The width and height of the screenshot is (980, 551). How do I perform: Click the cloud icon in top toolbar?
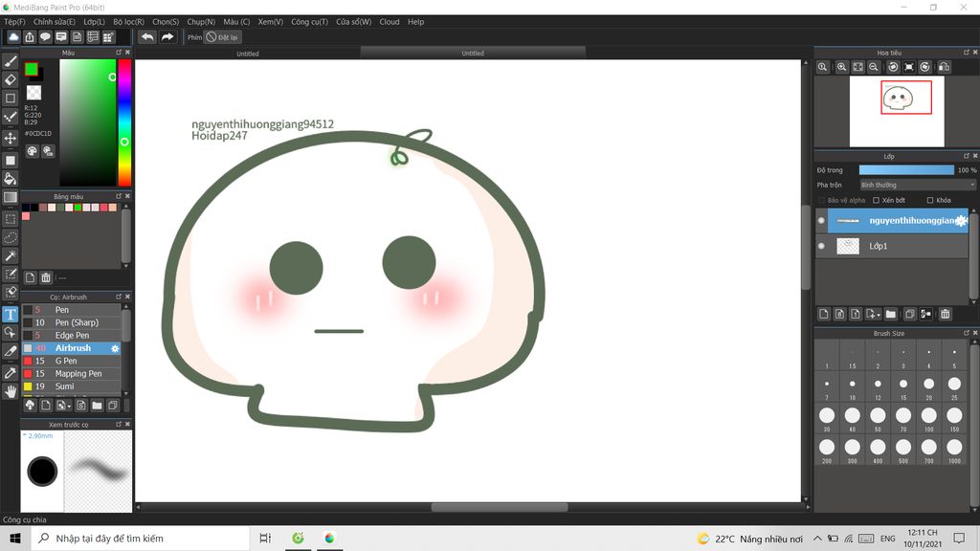(x=13, y=37)
